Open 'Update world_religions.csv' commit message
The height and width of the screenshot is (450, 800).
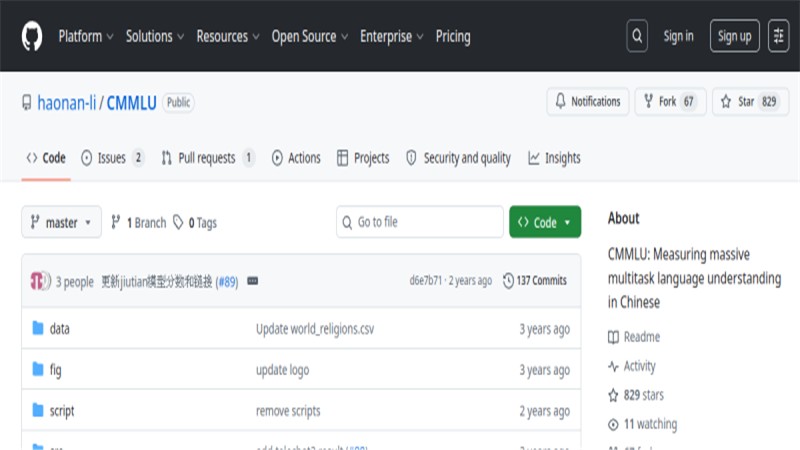point(315,329)
